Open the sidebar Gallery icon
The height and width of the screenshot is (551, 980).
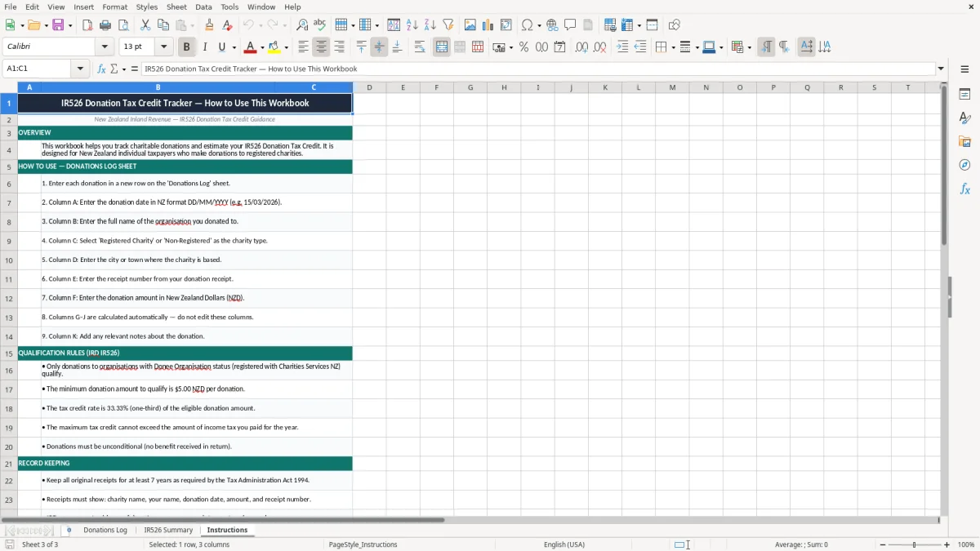[964, 142]
